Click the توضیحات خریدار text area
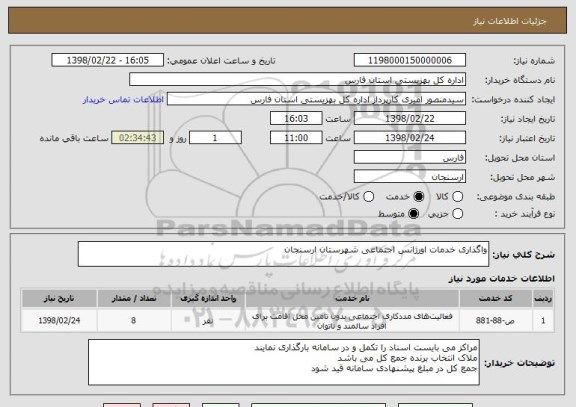Screen dimensions: 576x407 point(284,362)
